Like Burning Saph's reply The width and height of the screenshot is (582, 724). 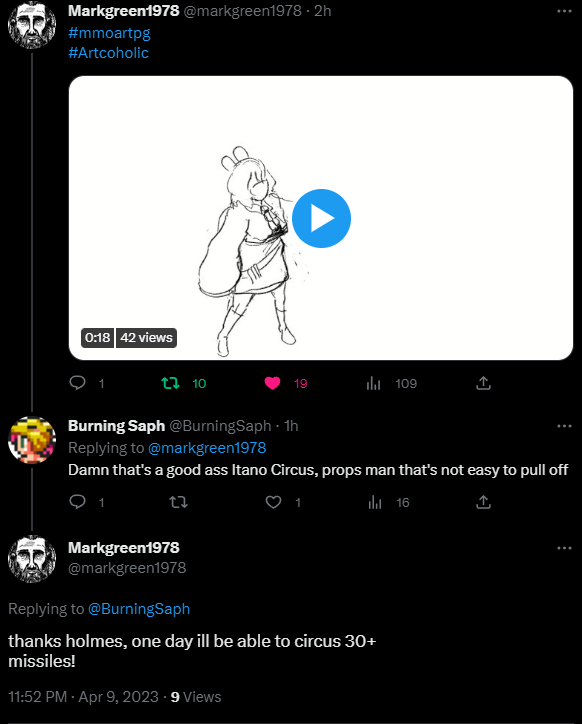pos(273,502)
